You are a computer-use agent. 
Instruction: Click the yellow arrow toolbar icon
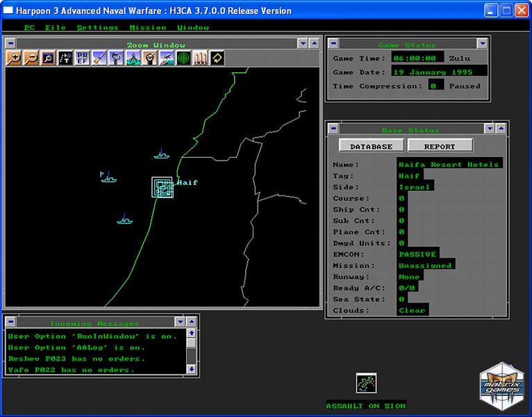(217, 58)
